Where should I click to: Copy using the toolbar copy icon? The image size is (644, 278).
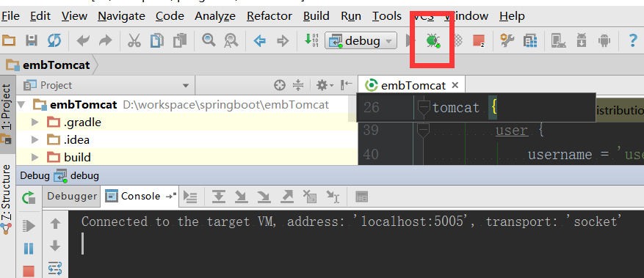[x=157, y=40]
